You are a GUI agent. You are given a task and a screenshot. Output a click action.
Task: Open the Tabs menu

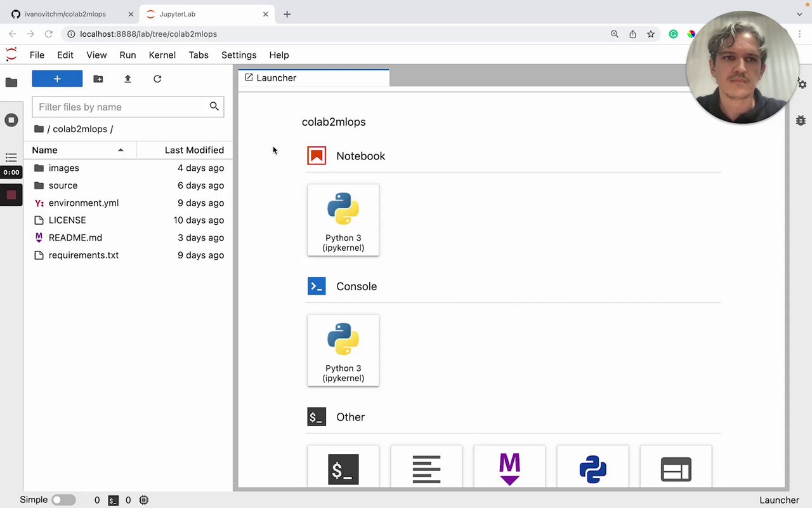click(x=199, y=55)
